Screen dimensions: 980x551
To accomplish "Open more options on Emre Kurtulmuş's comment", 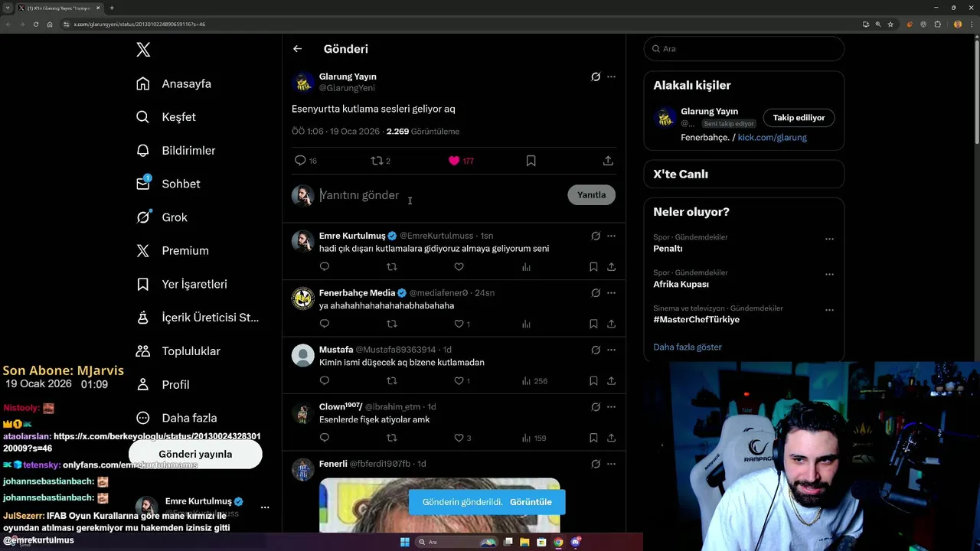I will (611, 236).
